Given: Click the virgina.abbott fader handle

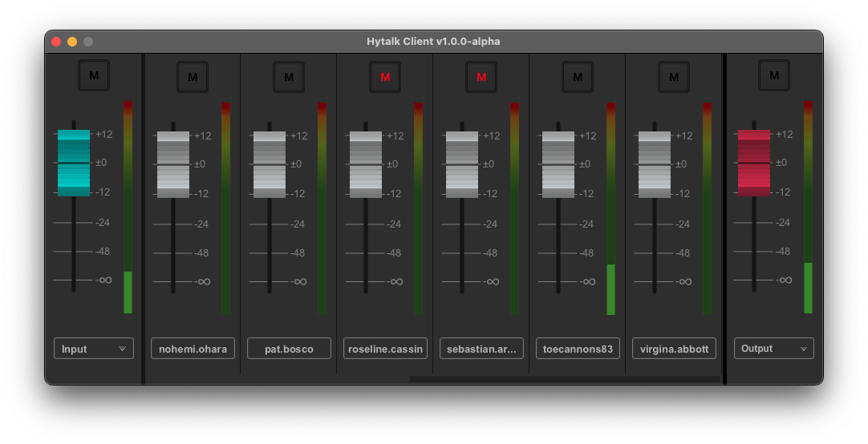Looking at the screenshot, I should point(655,165).
